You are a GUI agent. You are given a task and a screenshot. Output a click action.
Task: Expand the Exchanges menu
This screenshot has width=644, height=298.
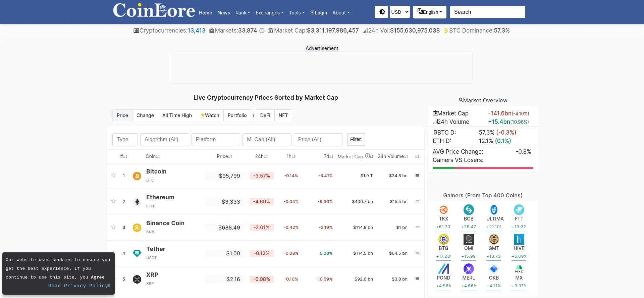(x=270, y=13)
